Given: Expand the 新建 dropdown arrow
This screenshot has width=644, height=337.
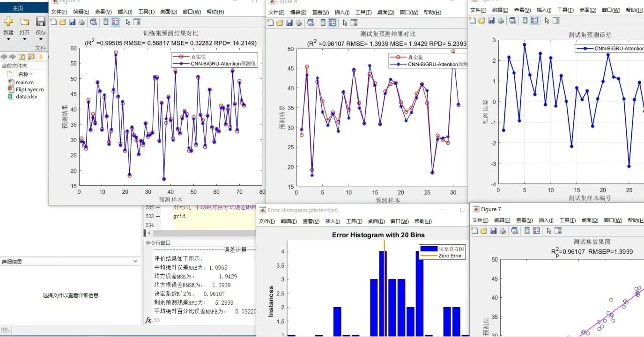Looking at the screenshot, I should point(8,40).
